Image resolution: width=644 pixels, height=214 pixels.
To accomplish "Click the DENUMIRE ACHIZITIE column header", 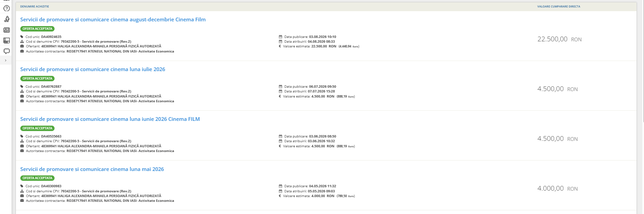I will click(35, 6).
